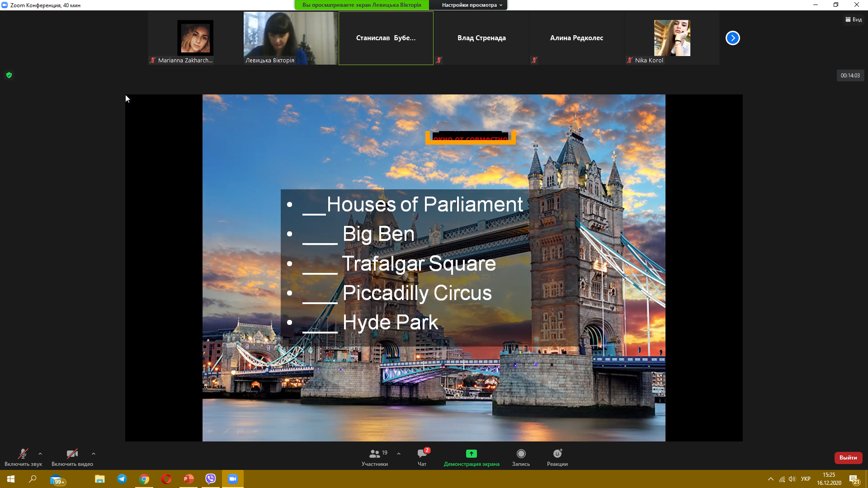Switch layout using the Вид button
The height and width of the screenshot is (488, 868).
coord(854,19)
